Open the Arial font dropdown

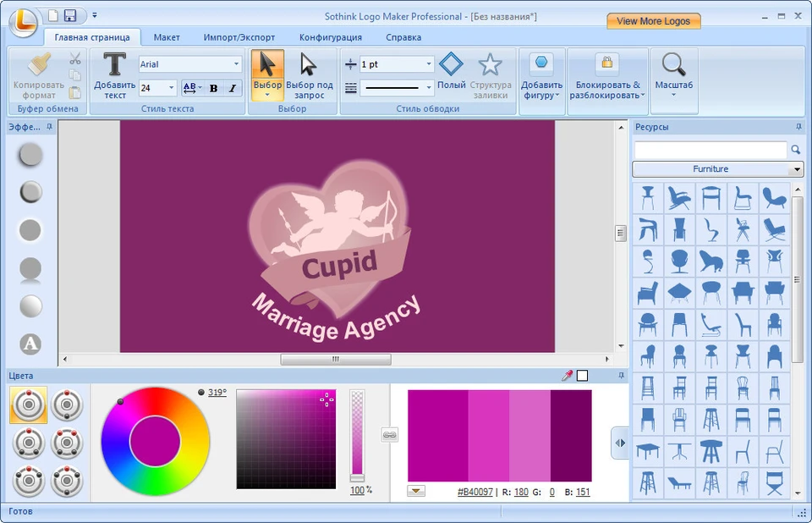[x=236, y=63]
